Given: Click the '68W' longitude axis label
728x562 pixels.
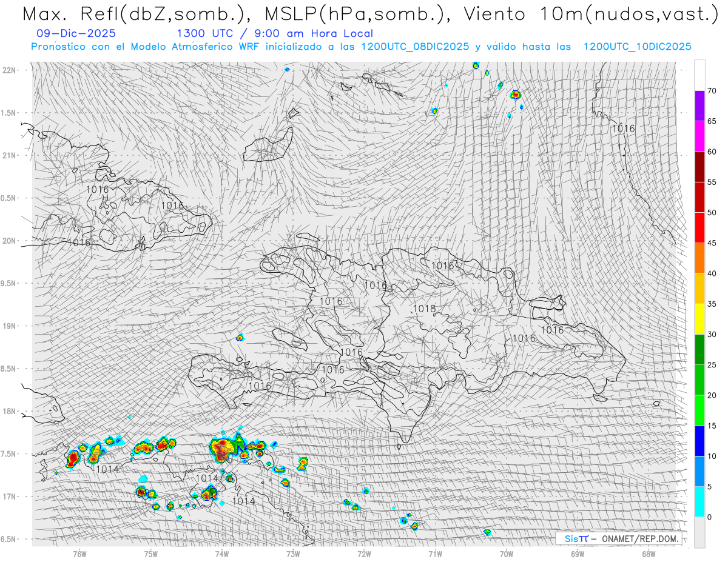Looking at the screenshot, I should (649, 553).
